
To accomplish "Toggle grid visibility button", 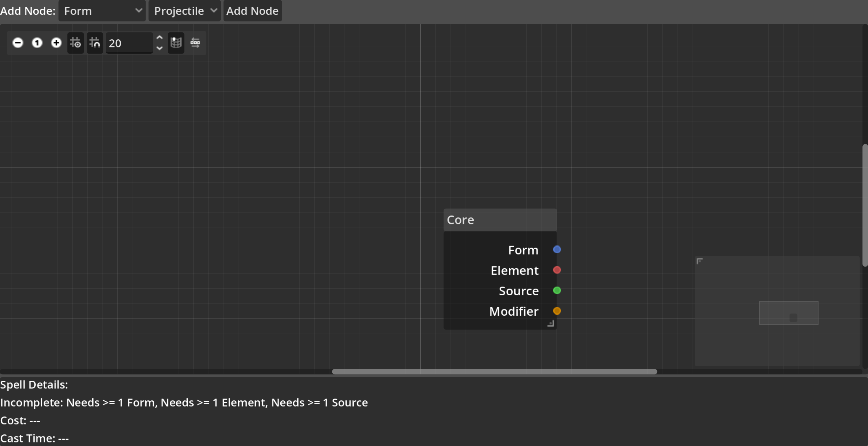I will (x=75, y=43).
